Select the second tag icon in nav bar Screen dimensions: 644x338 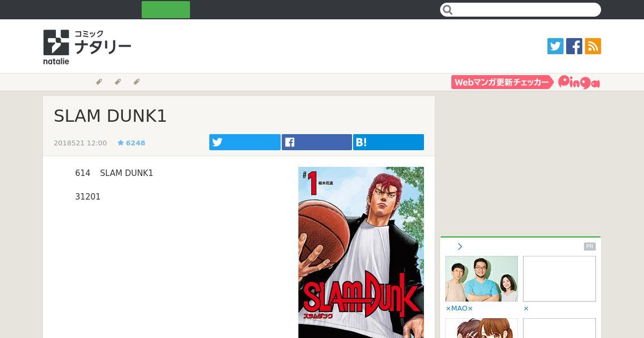coord(118,82)
